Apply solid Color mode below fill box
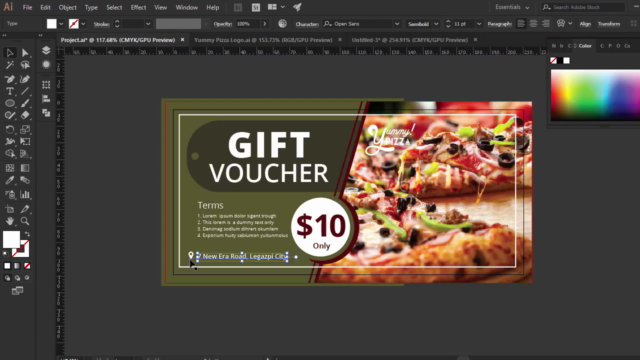The image size is (640, 360). click(7, 266)
